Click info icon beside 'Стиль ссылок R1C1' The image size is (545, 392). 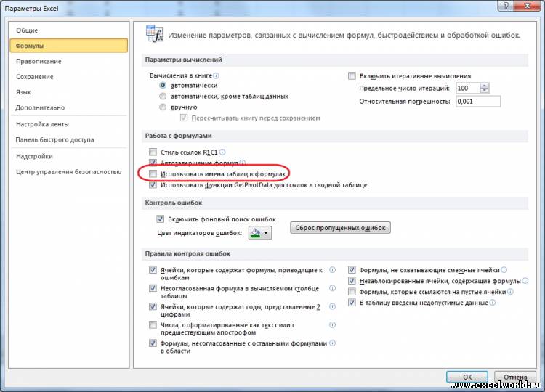pos(222,152)
